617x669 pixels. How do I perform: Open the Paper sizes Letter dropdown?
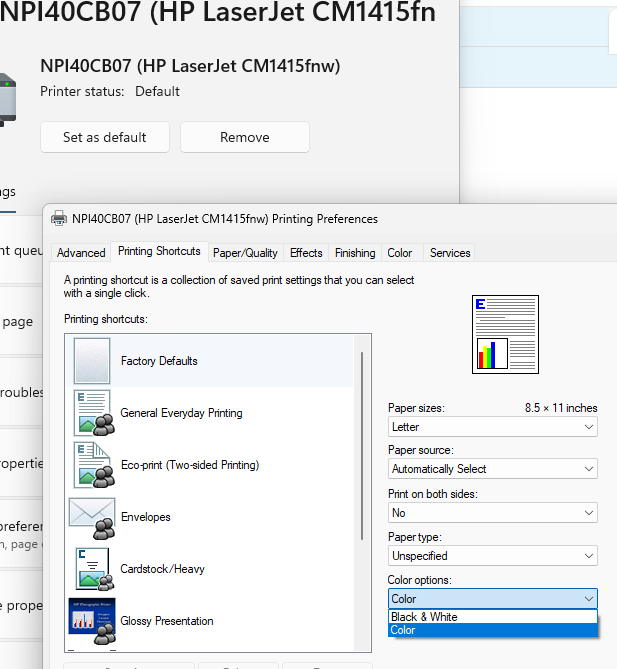click(492, 427)
